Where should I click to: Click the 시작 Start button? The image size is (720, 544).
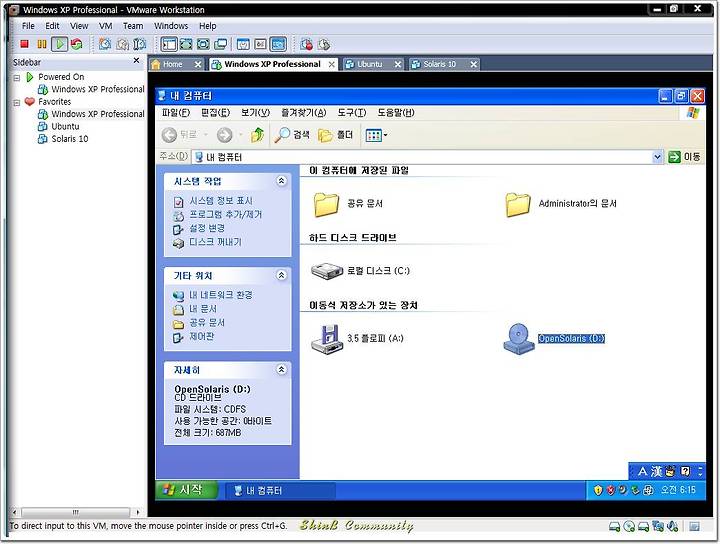click(x=186, y=490)
